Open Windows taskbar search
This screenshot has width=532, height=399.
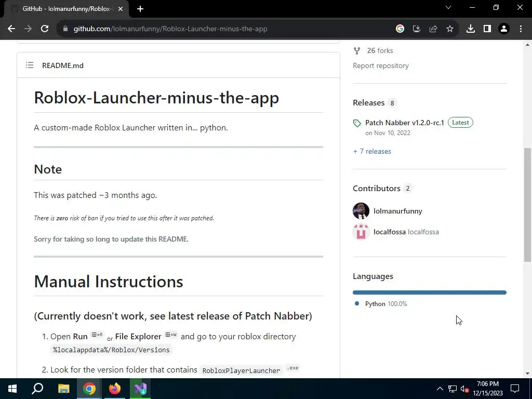click(x=37, y=389)
